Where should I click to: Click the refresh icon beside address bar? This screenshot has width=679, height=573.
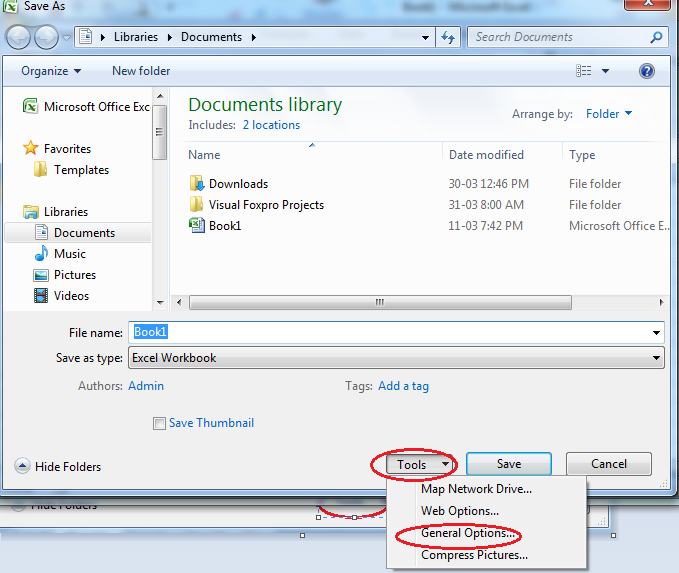449,37
